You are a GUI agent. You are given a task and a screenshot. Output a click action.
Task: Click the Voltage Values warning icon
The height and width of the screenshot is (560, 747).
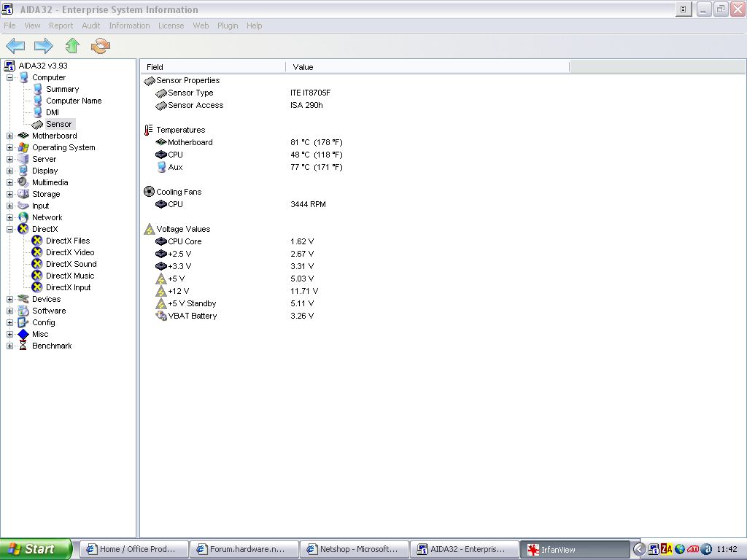[149, 229]
